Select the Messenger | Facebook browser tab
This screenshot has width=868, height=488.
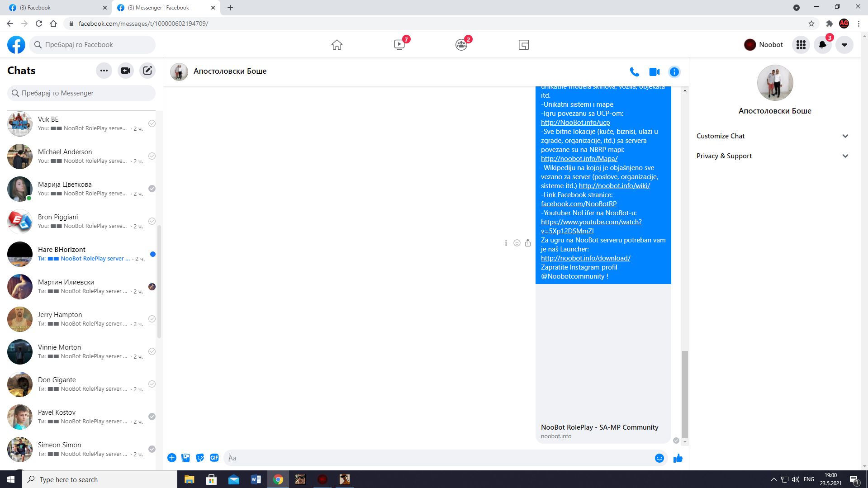166,8
